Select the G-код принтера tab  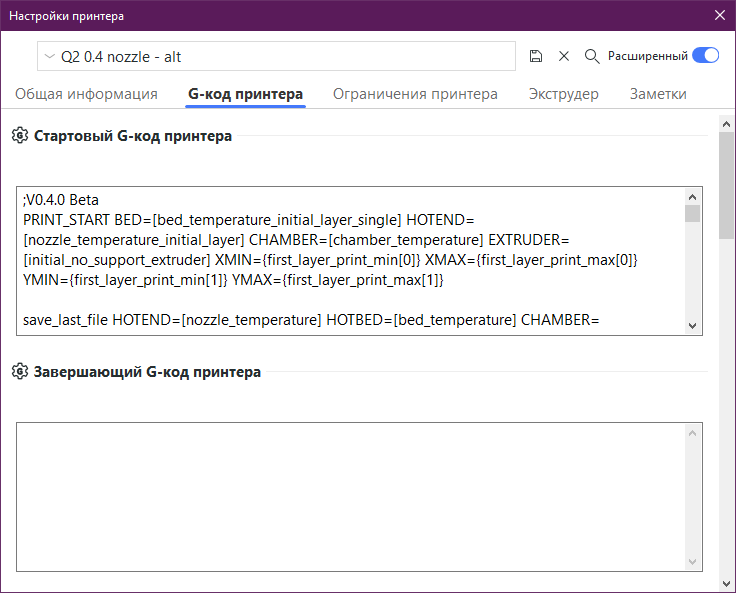pyautogui.click(x=245, y=94)
